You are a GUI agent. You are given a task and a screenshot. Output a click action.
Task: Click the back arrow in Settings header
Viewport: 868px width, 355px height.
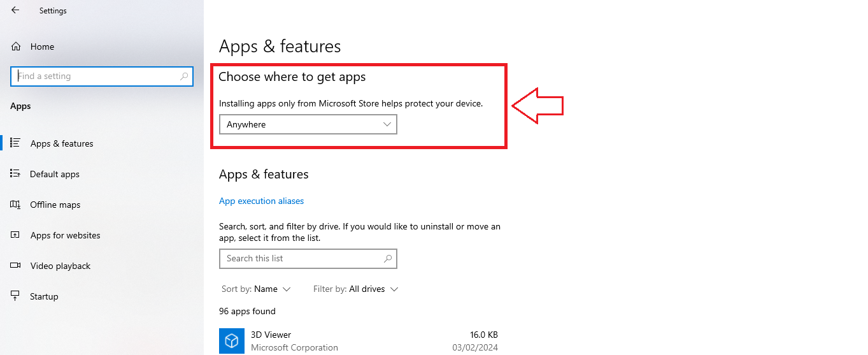(x=15, y=10)
